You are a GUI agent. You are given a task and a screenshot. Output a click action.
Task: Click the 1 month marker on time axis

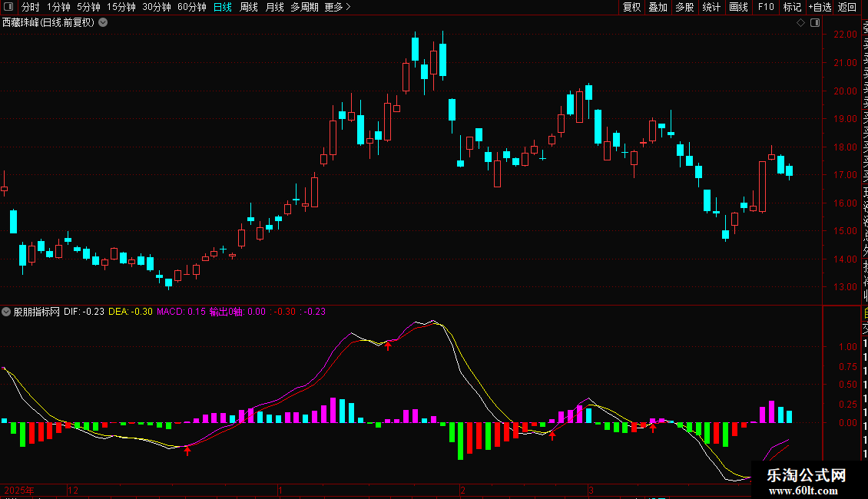point(280,491)
